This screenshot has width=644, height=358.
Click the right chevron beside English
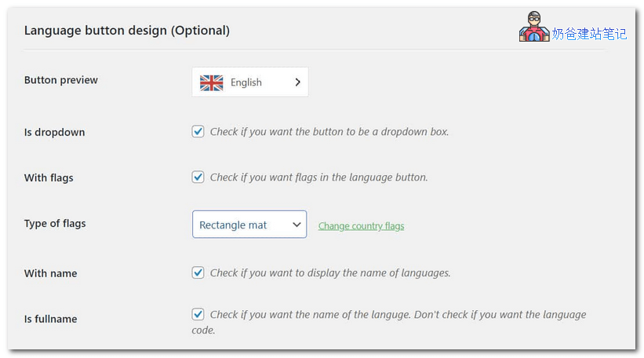[297, 82]
